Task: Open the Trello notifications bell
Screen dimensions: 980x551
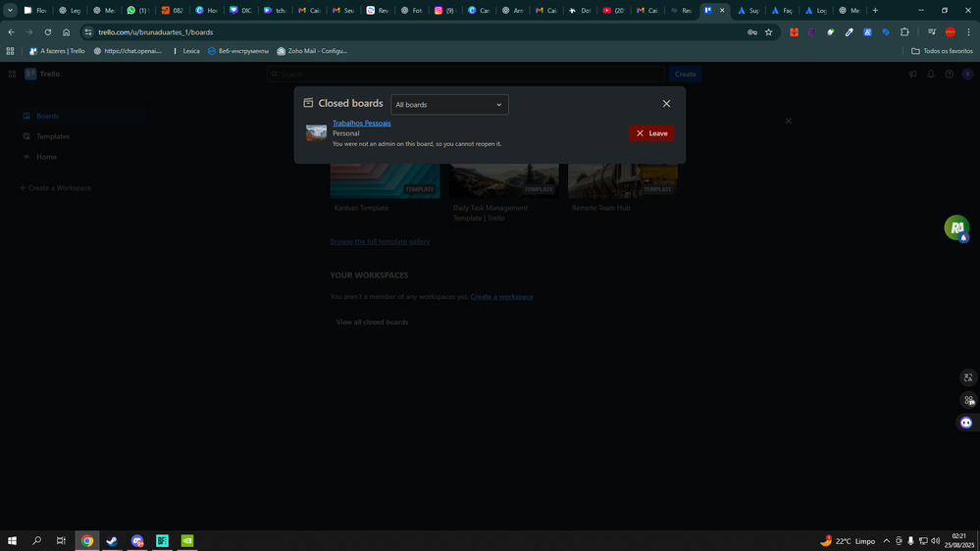Action: [931, 74]
